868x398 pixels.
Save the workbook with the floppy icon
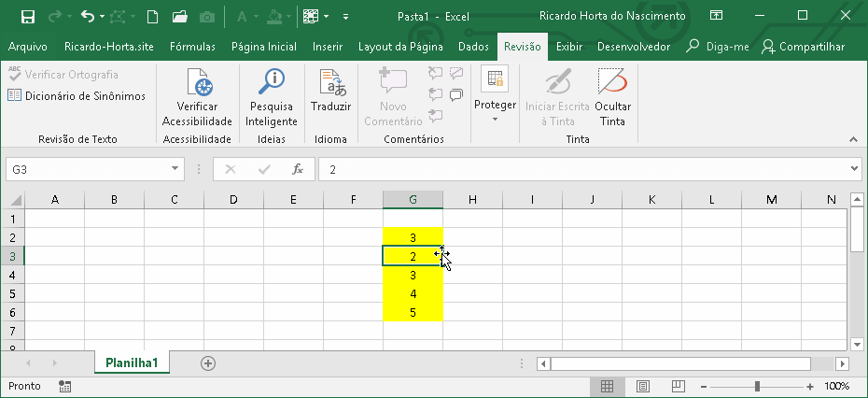pos(28,17)
